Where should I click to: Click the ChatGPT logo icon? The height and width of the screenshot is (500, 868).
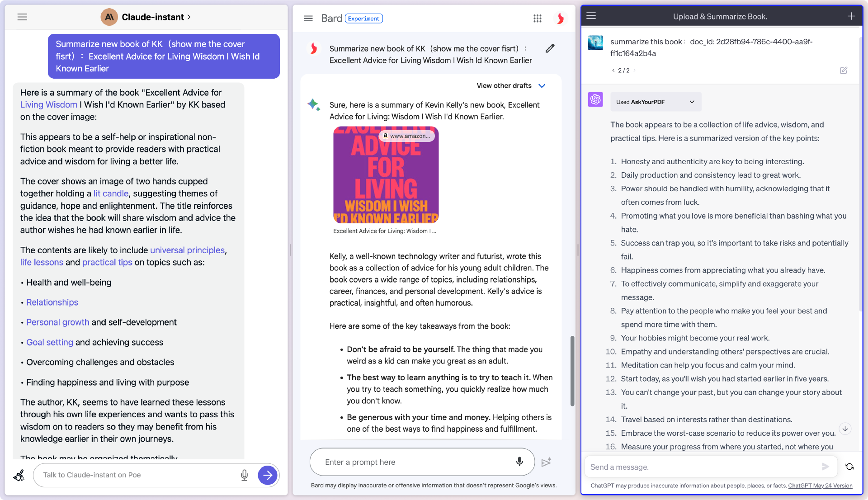[x=595, y=99]
